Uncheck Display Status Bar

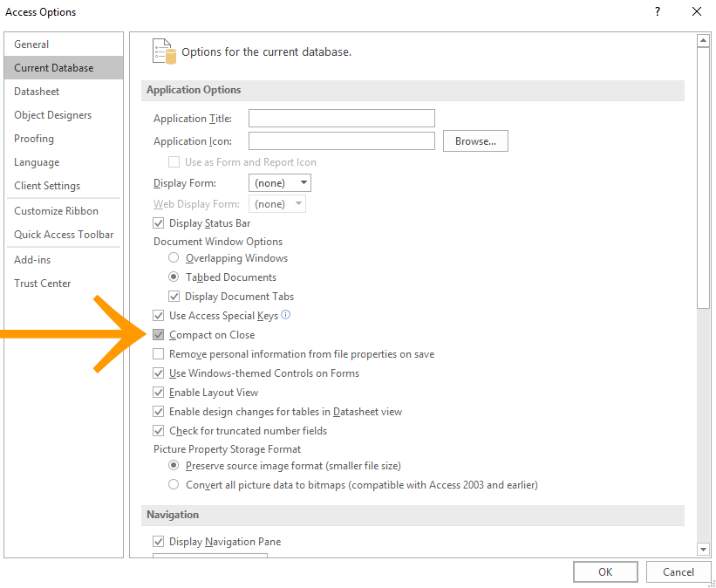(158, 222)
